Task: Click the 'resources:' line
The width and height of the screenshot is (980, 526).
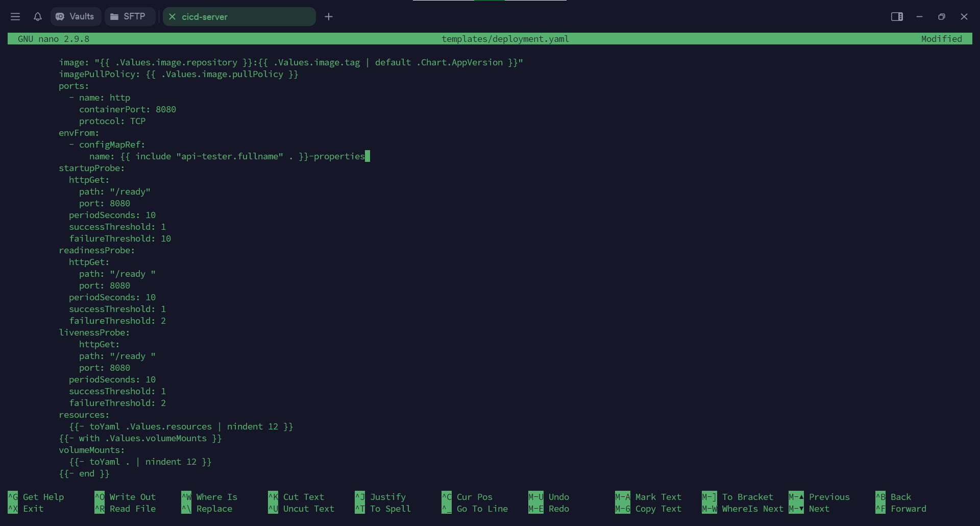Action: tap(84, 415)
